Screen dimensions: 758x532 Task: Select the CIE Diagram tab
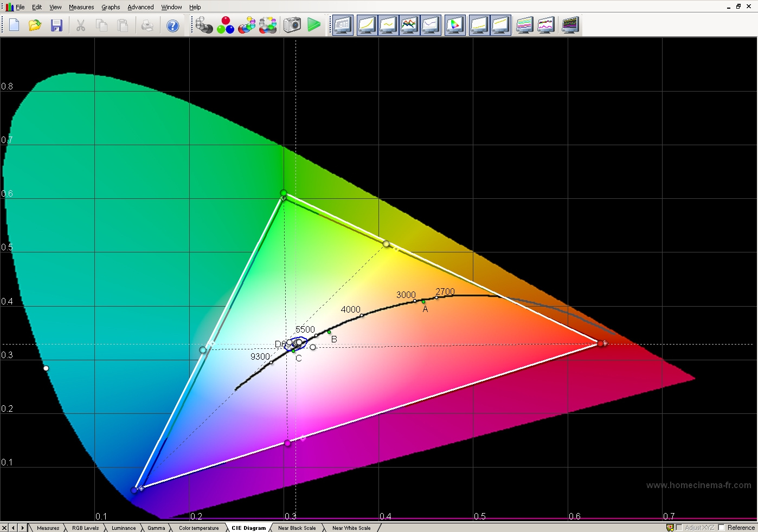[x=249, y=528]
